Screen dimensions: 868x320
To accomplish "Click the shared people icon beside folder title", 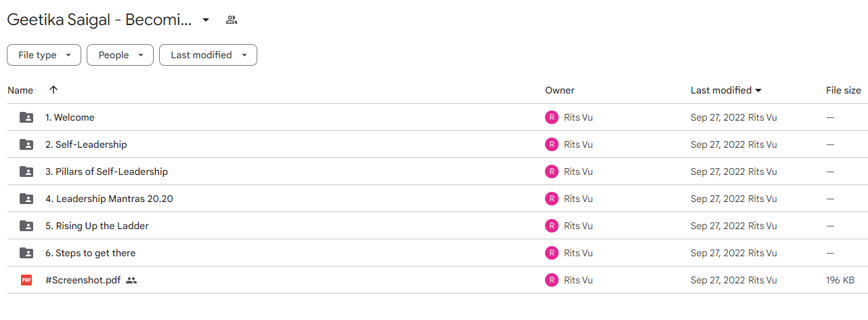I will click(232, 20).
